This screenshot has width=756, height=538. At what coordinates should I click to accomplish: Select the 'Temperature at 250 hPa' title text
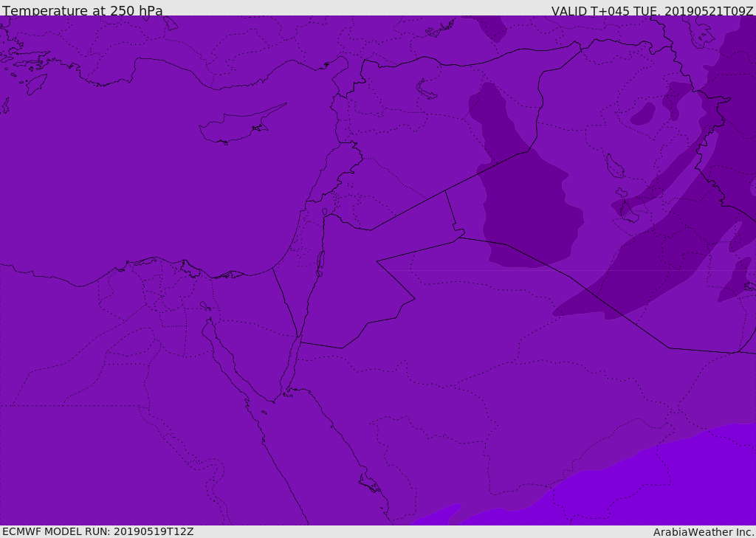[83, 10]
